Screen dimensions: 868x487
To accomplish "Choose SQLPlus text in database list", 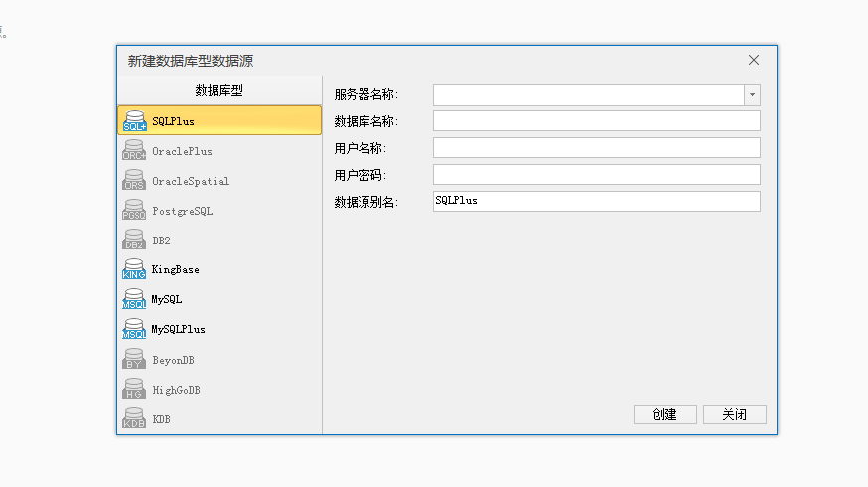I will pyautogui.click(x=173, y=121).
